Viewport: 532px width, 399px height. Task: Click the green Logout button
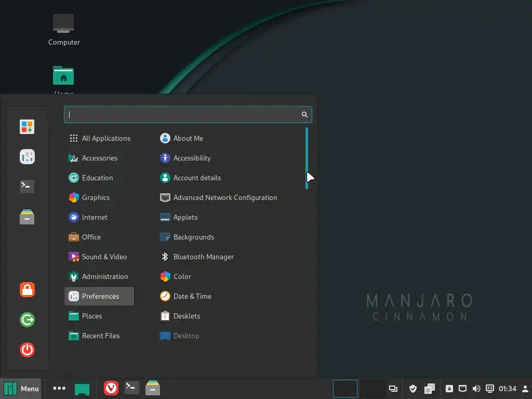click(27, 320)
